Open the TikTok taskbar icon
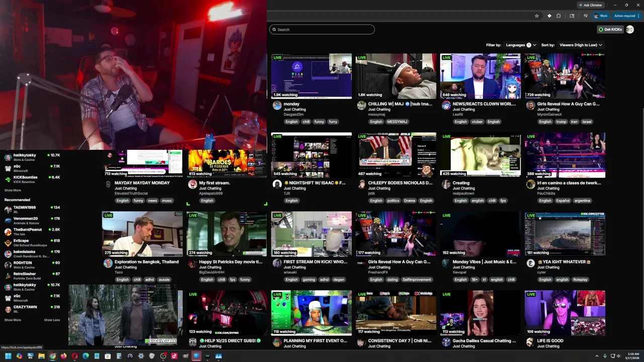Viewport: 644px width, 362px height. point(174,356)
